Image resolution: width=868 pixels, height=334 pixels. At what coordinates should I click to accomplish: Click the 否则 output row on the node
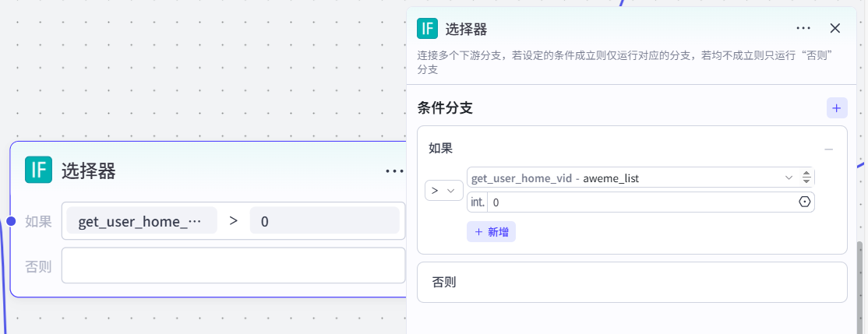[x=233, y=266]
